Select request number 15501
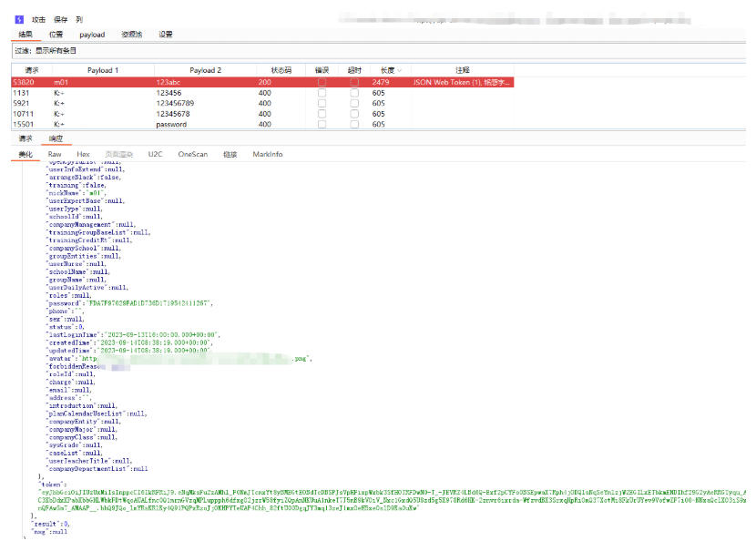Screen dimensions: 756x541 click(23, 124)
